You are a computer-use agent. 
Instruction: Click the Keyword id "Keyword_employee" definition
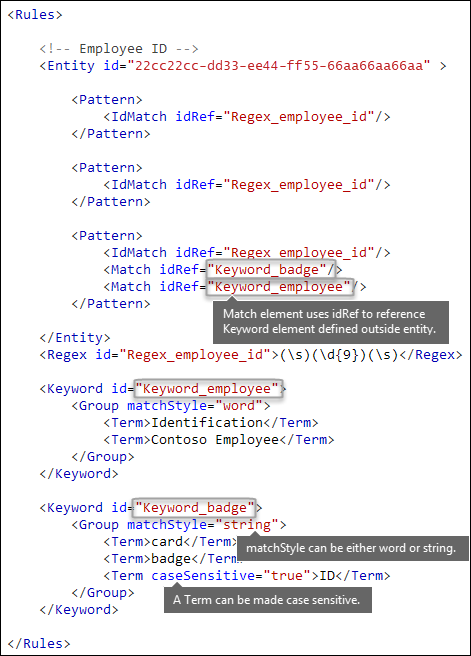coord(207,389)
